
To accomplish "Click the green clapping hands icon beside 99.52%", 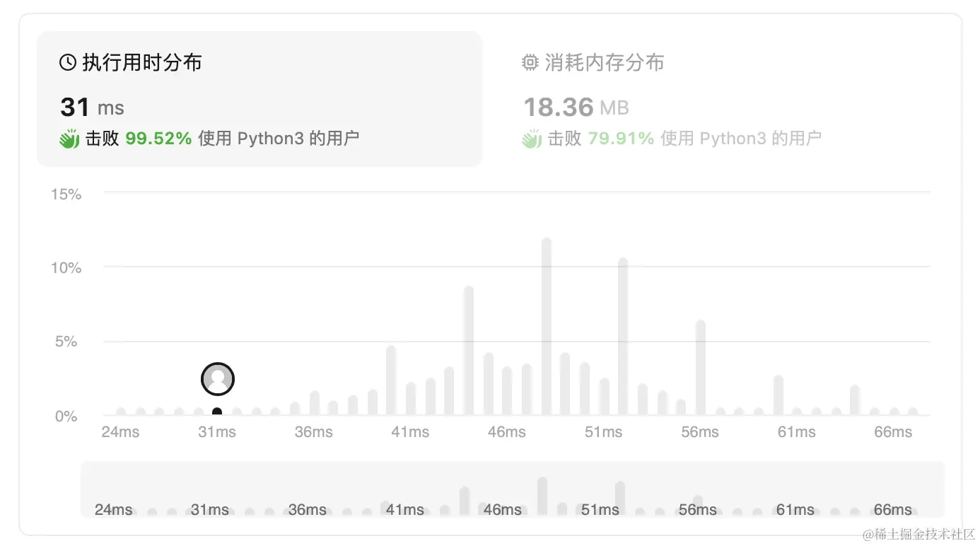I will (69, 139).
